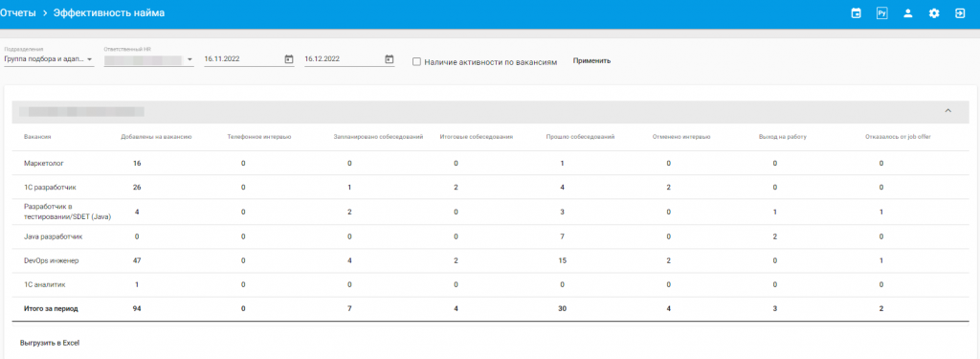
Task: Click the "Добавлены на вакансию" column header
Action: (x=156, y=136)
